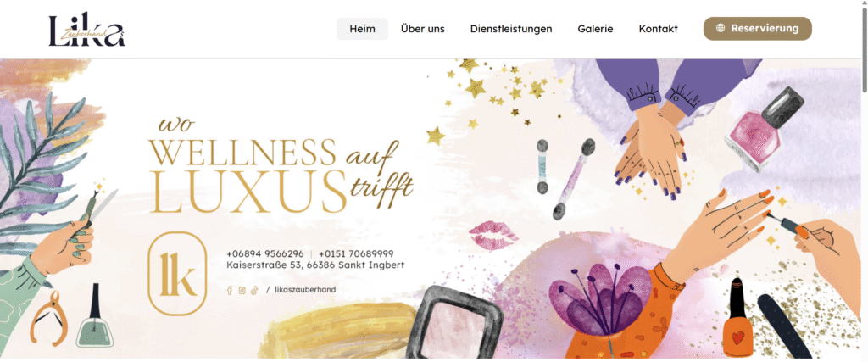Click the pink lipstick kiss mark

(492, 234)
